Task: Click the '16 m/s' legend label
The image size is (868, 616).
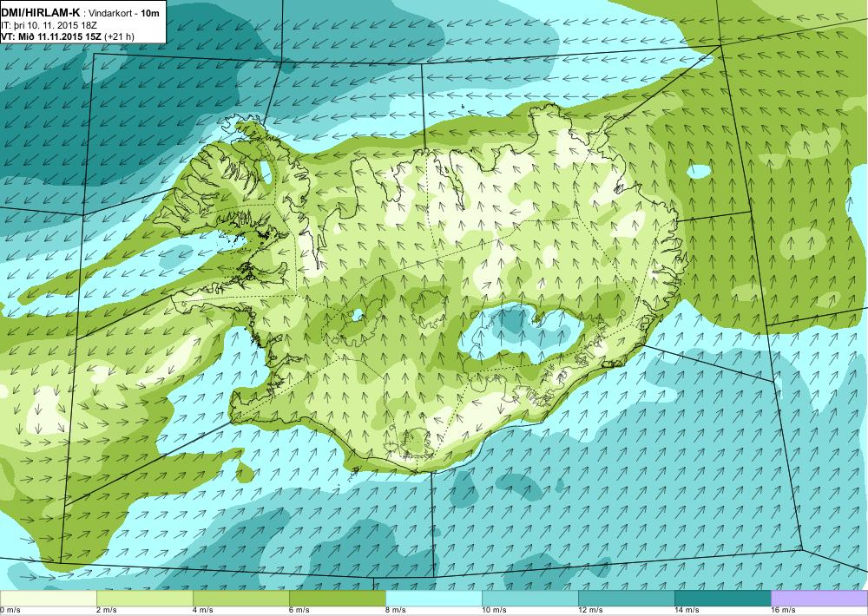Action: 783,611
